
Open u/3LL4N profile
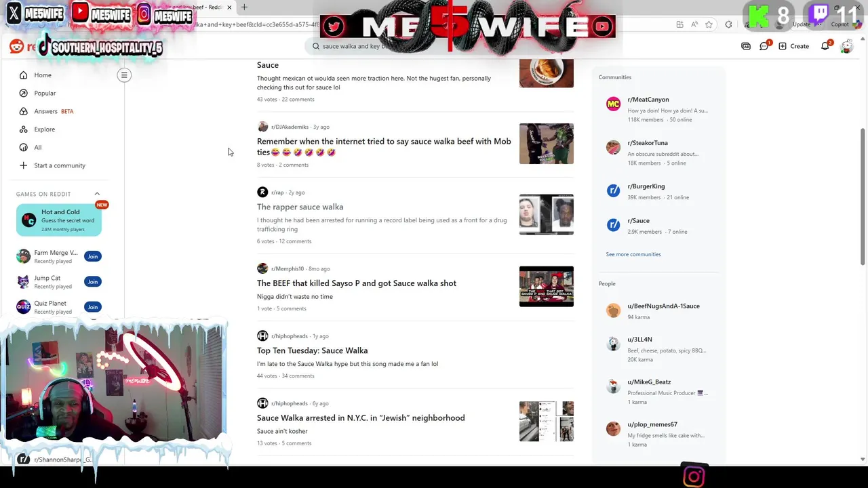639,340
